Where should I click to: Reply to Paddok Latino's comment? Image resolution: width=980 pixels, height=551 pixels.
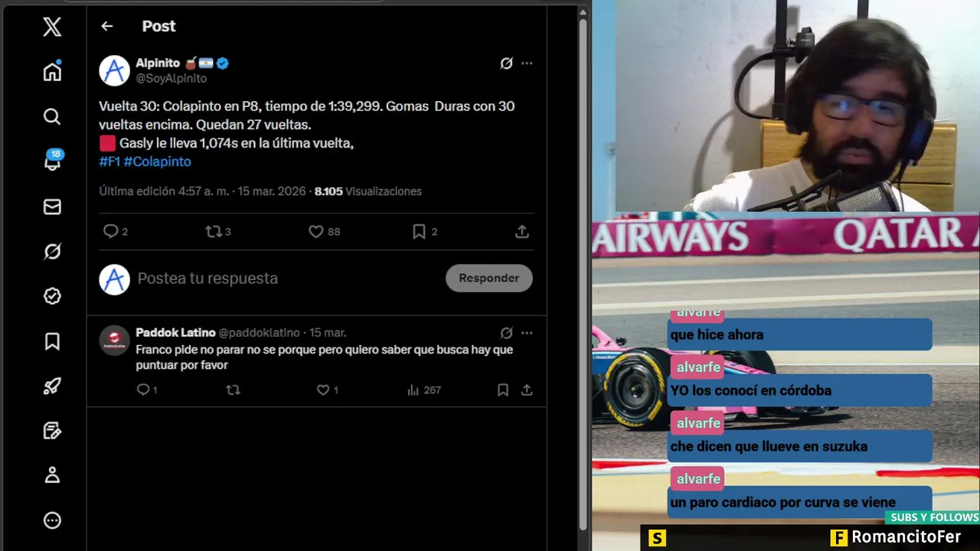click(146, 390)
